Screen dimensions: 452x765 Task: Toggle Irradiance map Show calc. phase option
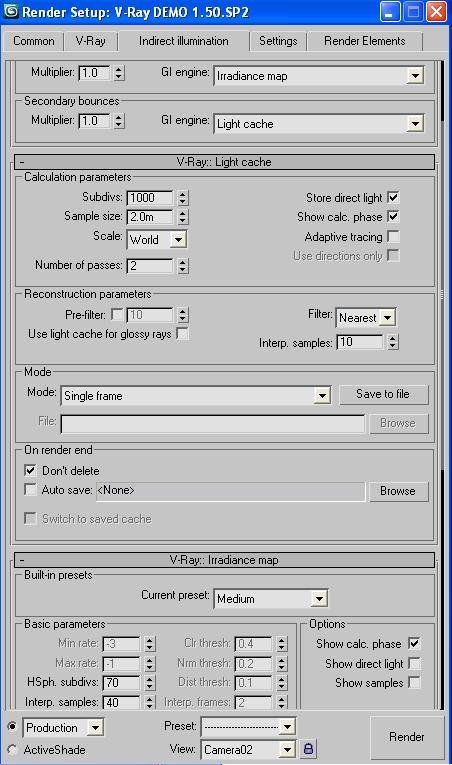[x=414, y=644]
